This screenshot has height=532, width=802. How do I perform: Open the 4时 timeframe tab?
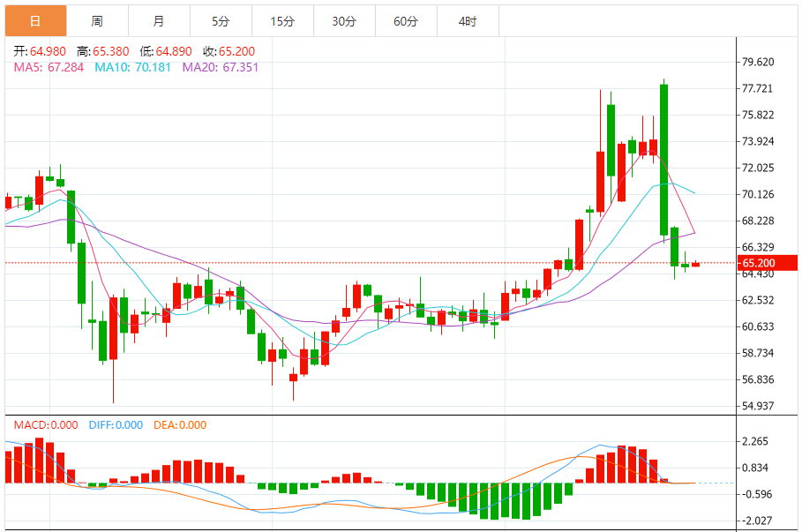coord(468,21)
